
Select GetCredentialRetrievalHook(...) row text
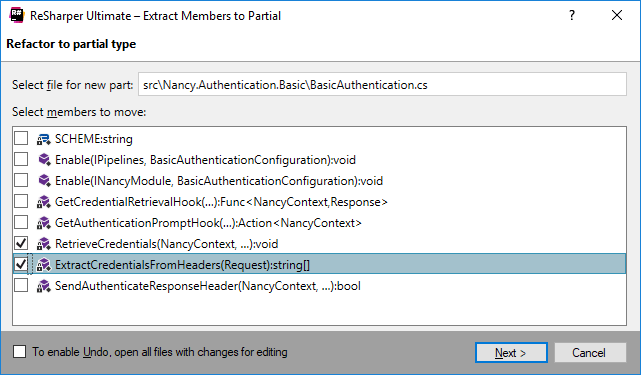click(x=221, y=202)
